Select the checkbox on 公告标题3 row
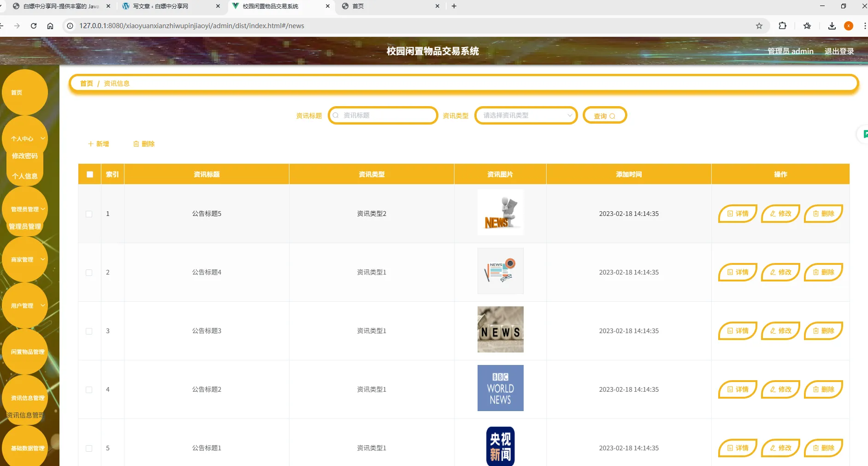This screenshot has height=466, width=868. coord(89,331)
